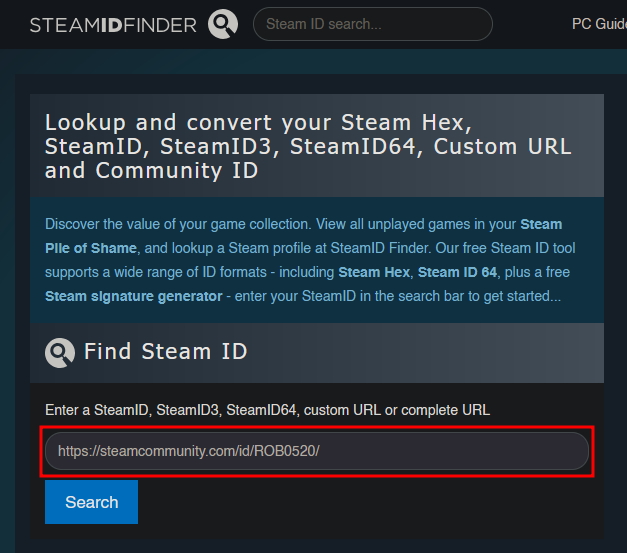Viewport: 627px width, 553px height.
Task: Click the Custom URL text in the heading
Action: coord(503,146)
